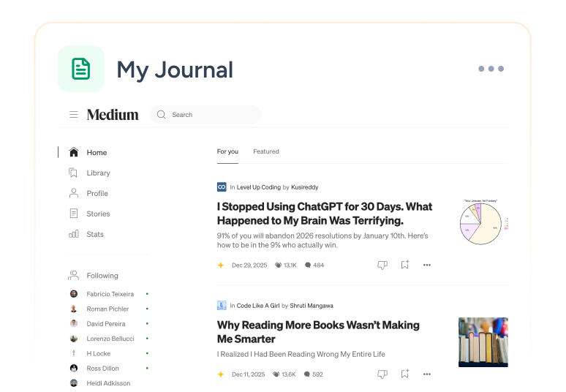Open Profile menu item
The width and height of the screenshot is (566, 392).
coord(97,194)
